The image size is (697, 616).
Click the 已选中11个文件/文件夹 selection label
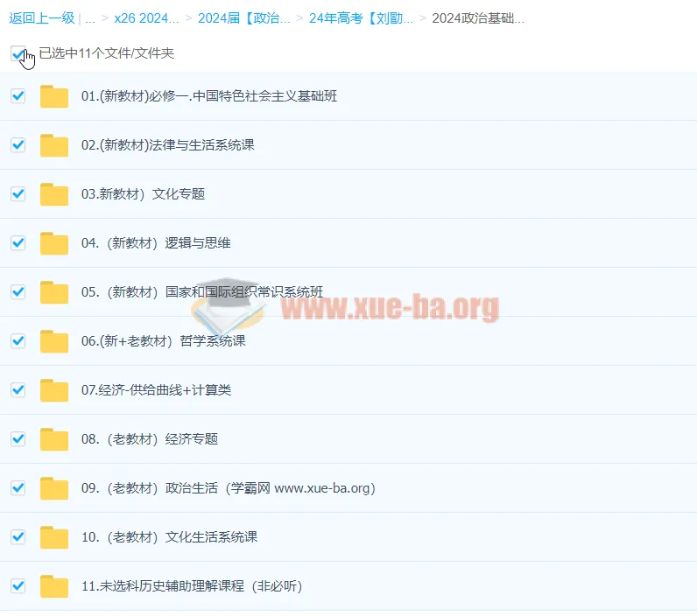coord(106,53)
